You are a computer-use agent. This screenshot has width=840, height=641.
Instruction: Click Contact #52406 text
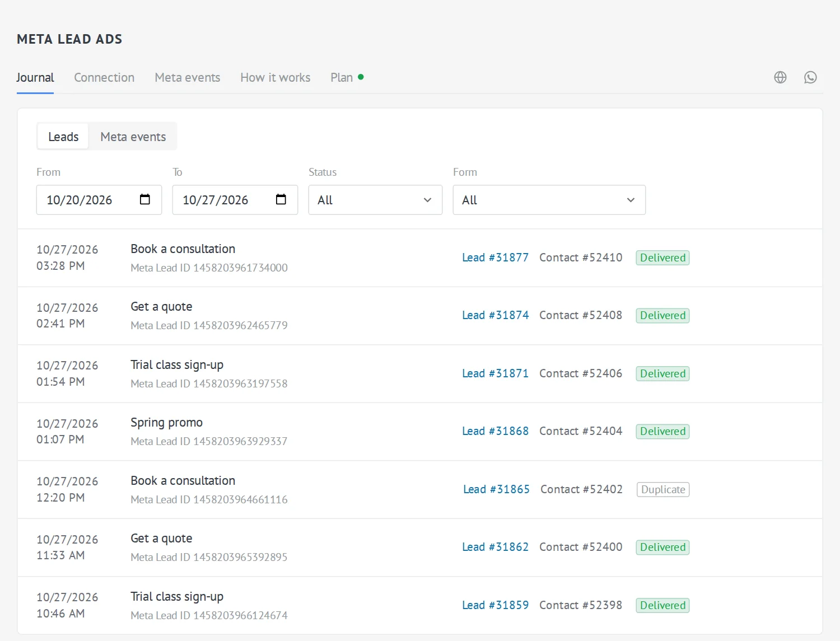pos(581,373)
